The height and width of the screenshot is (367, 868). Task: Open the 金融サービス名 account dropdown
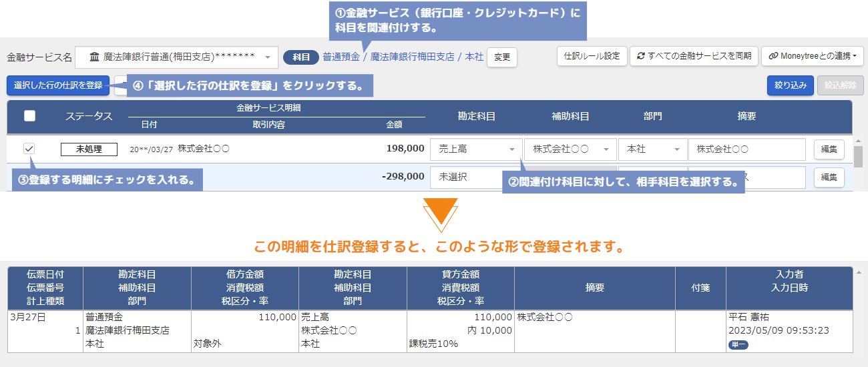(x=176, y=57)
